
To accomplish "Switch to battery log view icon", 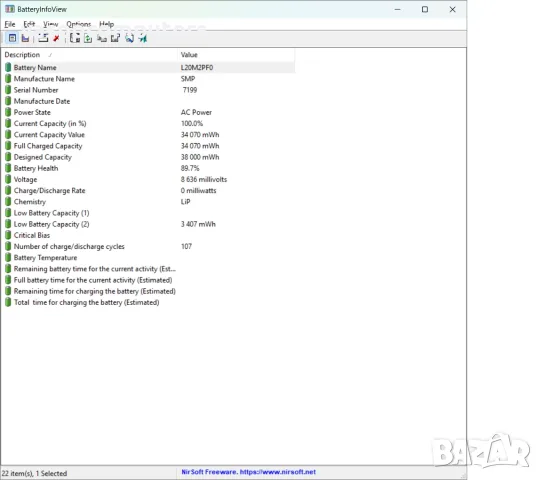I will coord(25,38).
